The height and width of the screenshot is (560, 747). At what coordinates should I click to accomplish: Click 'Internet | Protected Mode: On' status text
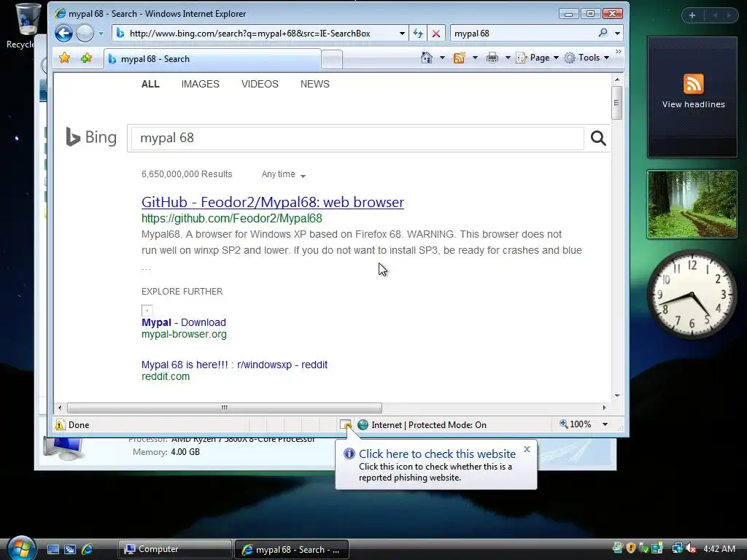pyautogui.click(x=429, y=425)
